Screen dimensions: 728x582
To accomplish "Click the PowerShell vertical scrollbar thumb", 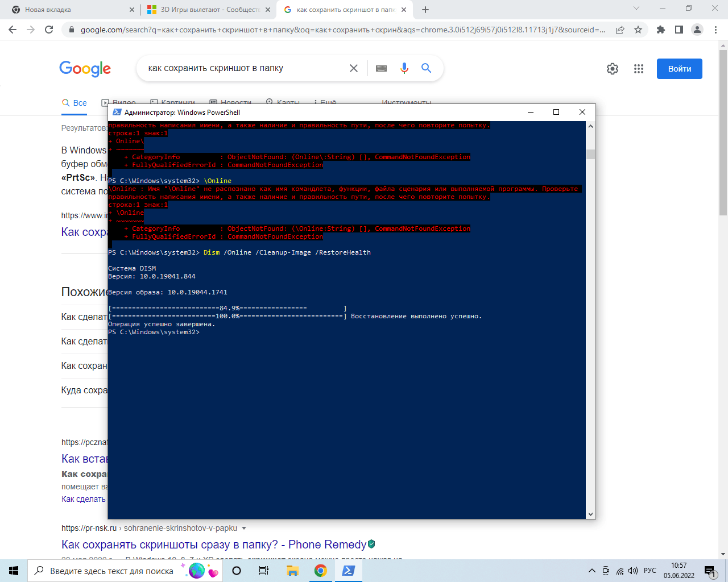I will click(591, 154).
